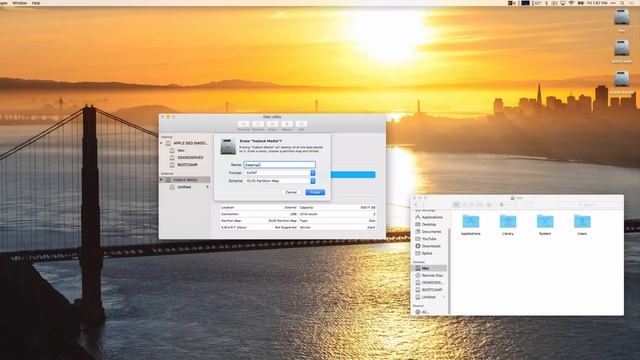
Task: Switch Finder to column view
Action: click(x=472, y=204)
